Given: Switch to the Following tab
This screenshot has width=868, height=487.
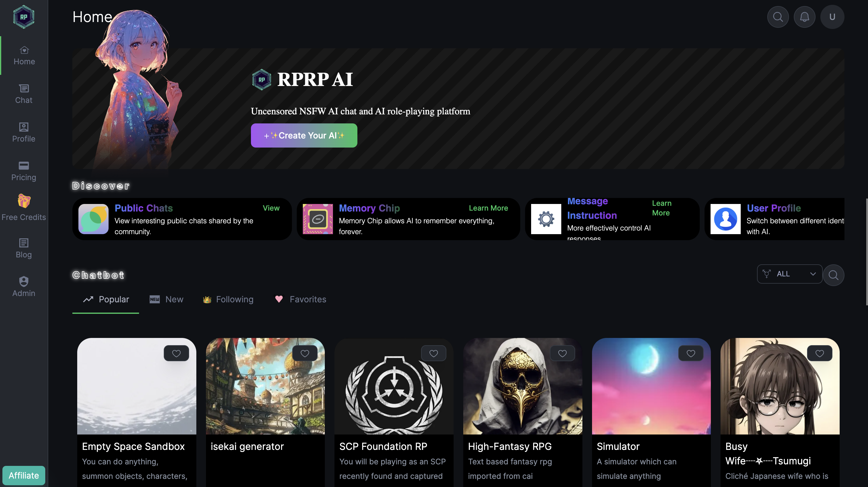Looking at the screenshot, I should pyautogui.click(x=228, y=299).
